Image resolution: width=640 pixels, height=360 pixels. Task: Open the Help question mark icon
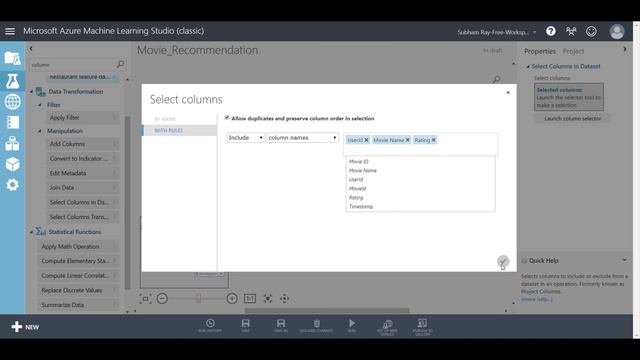coord(551,31)
